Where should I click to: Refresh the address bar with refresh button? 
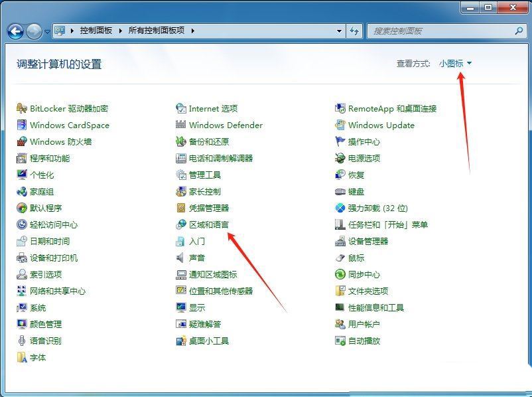(x=354, y=31)
